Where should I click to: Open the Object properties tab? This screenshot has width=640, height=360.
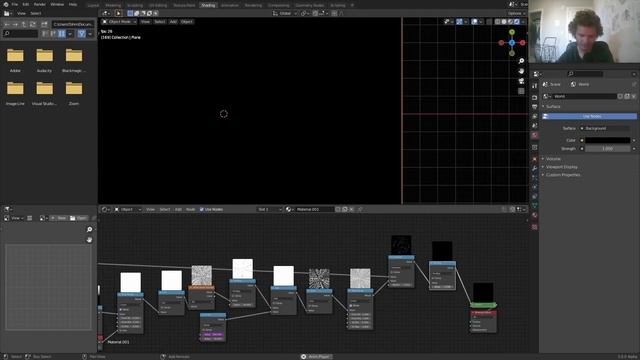point(535,159)
